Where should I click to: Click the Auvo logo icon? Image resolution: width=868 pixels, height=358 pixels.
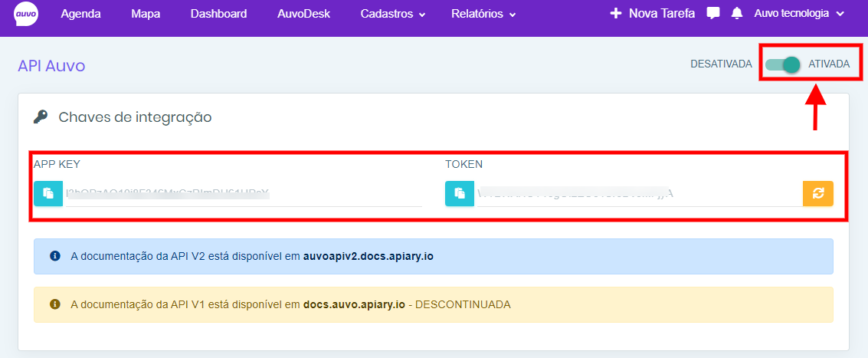(26, 14)
